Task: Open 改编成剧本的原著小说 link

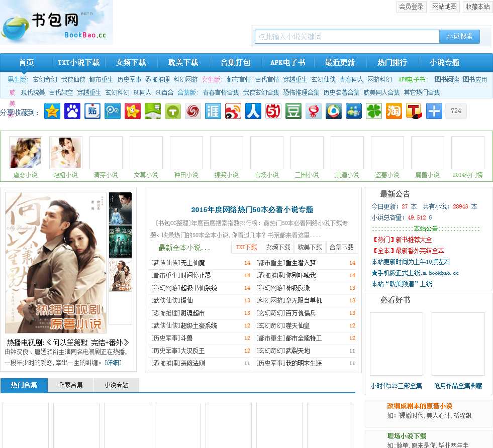Action: [x=420, y=406]
